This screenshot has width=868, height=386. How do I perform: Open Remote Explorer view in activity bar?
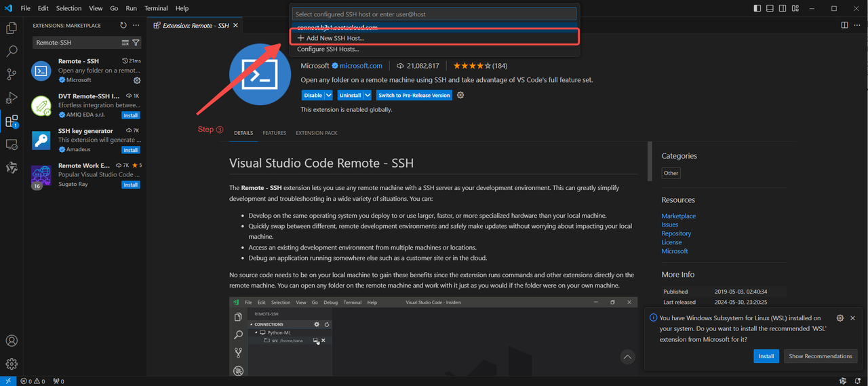12,144
